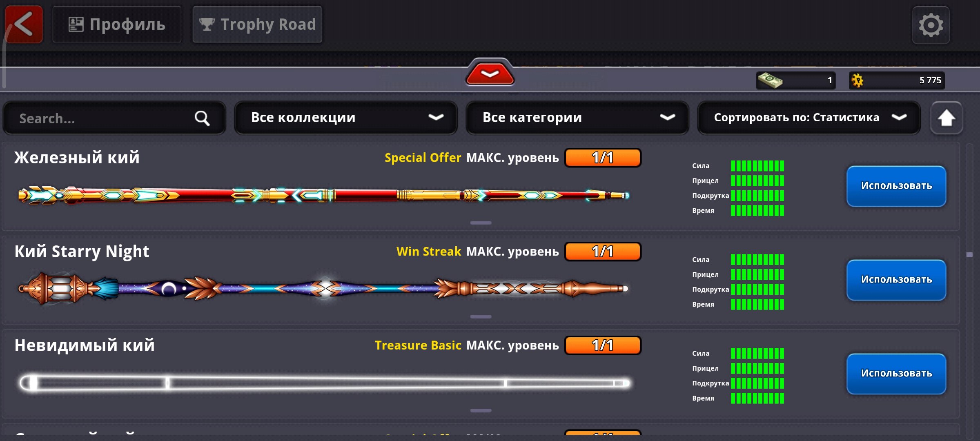
Task: Use the Кий Starry Night cue
Action: [x=896, y=280]
